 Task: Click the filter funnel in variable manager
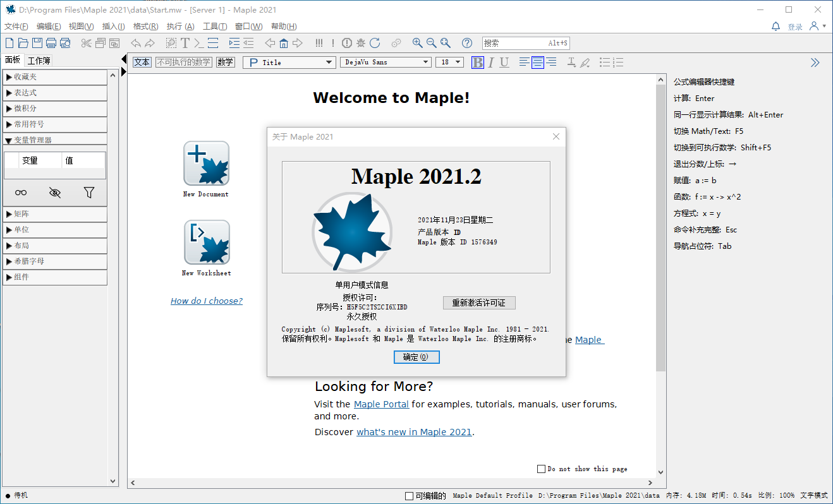coord(88,193)
